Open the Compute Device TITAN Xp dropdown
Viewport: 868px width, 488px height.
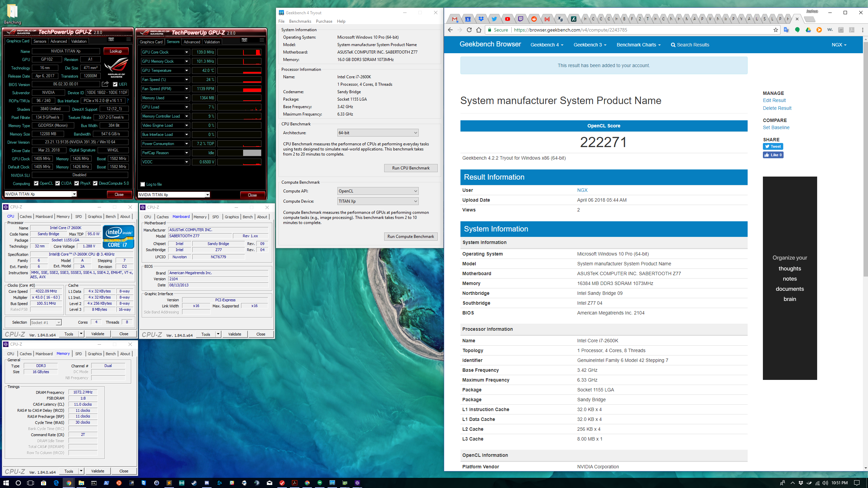pos(378,201)
